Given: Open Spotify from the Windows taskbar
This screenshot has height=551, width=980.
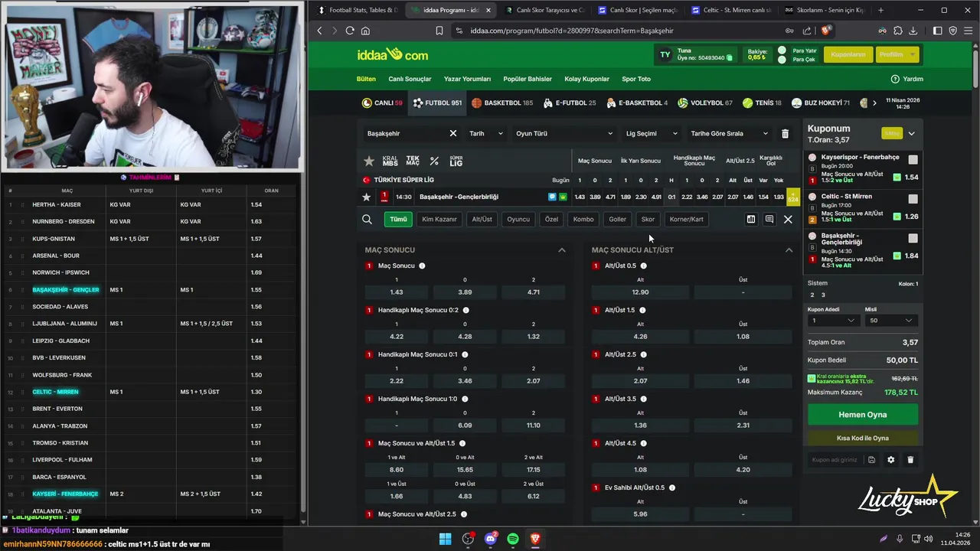Looking at the screenshot, I should click(x=513, y=539).
